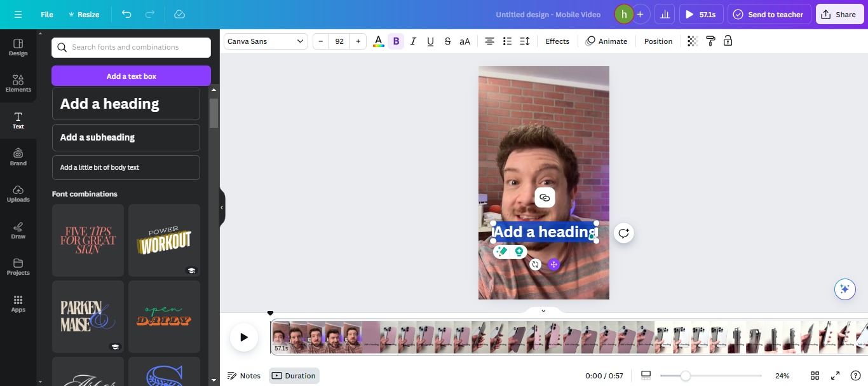Image resolution: width=868 pixels, height=386 pixels.
Task: Toggle uppercase aA formatting
Action: 465,41
